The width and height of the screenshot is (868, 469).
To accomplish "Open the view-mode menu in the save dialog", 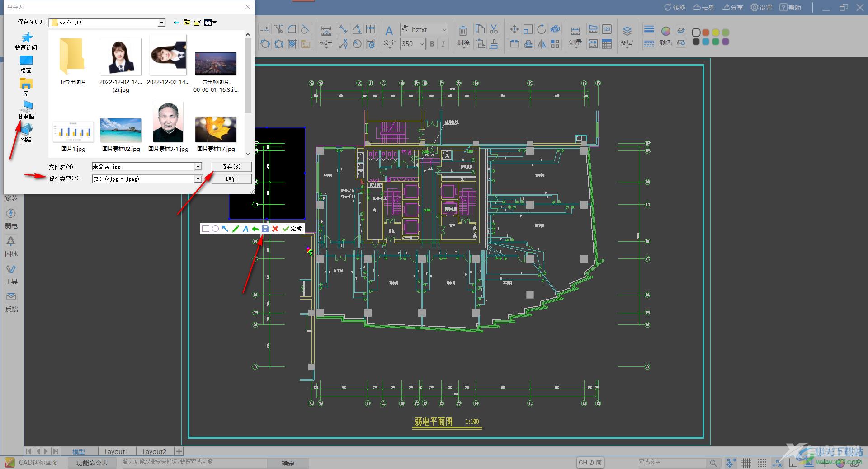I will point(210,23).
